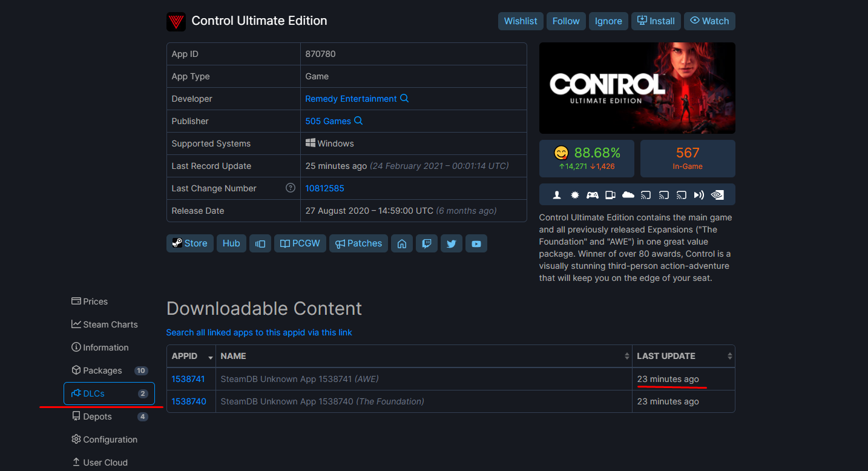Click the controller support gamepad icon
Image resolution: width=868 pixels, height=471 pixels.
point(593,195)
